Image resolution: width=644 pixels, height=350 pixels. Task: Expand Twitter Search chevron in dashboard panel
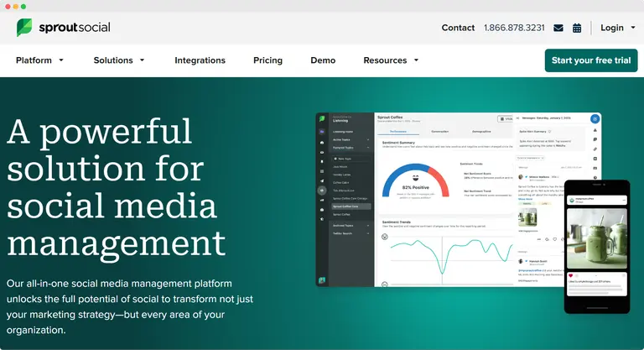(x=368, y=233)
